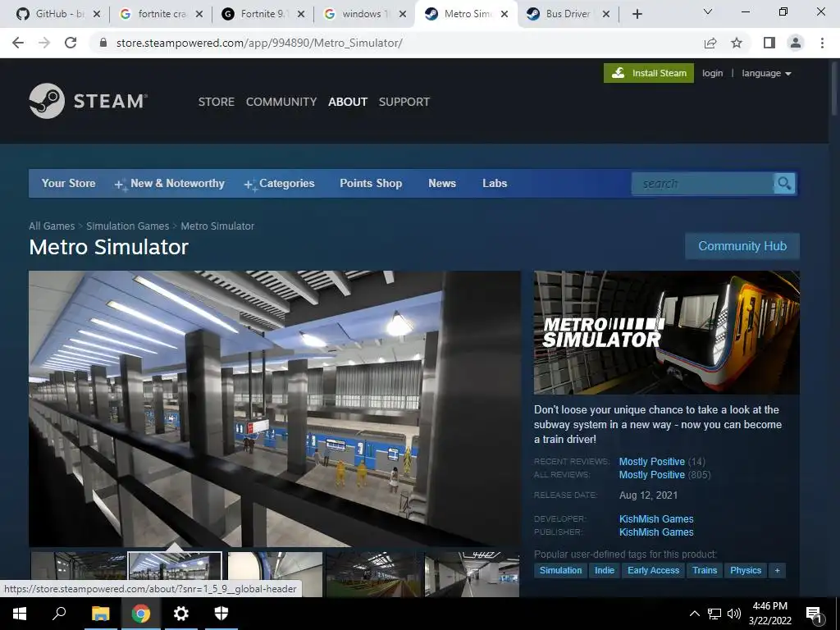Close the GitHub tab
This screenshot has height=630, width=840.
coord(97,14)
